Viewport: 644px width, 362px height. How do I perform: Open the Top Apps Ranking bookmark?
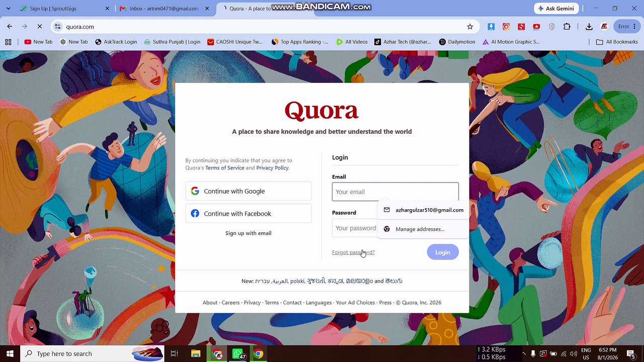click(299, 42)
